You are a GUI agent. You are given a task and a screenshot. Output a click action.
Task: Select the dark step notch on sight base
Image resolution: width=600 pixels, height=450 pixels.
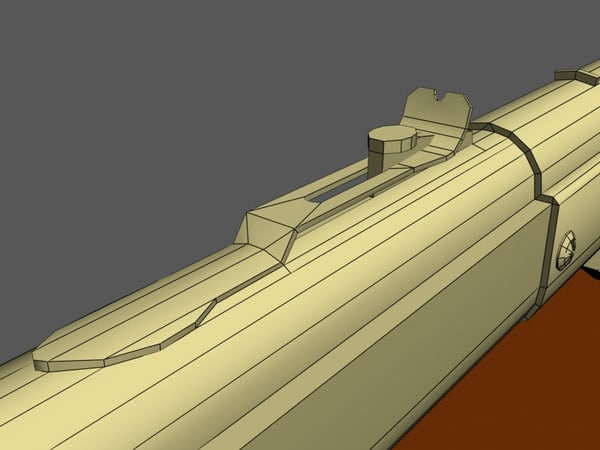pos(205,313)
